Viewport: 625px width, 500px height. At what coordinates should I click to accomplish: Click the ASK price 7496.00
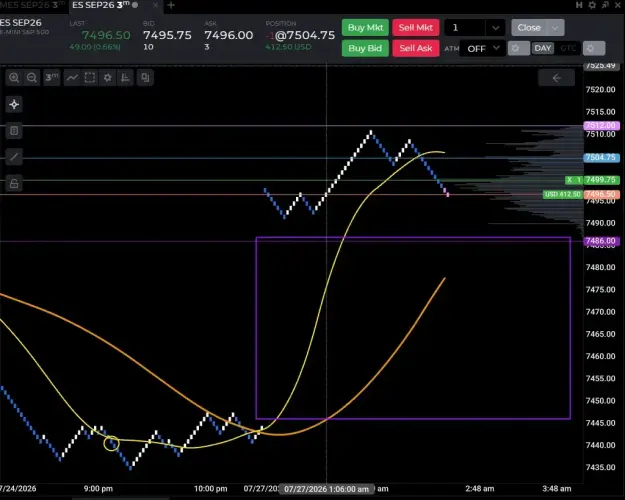click(x=229, y=35)
